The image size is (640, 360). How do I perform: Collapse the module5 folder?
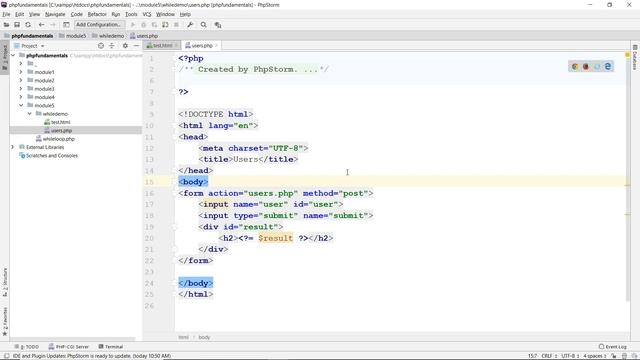tap(21, 105)
